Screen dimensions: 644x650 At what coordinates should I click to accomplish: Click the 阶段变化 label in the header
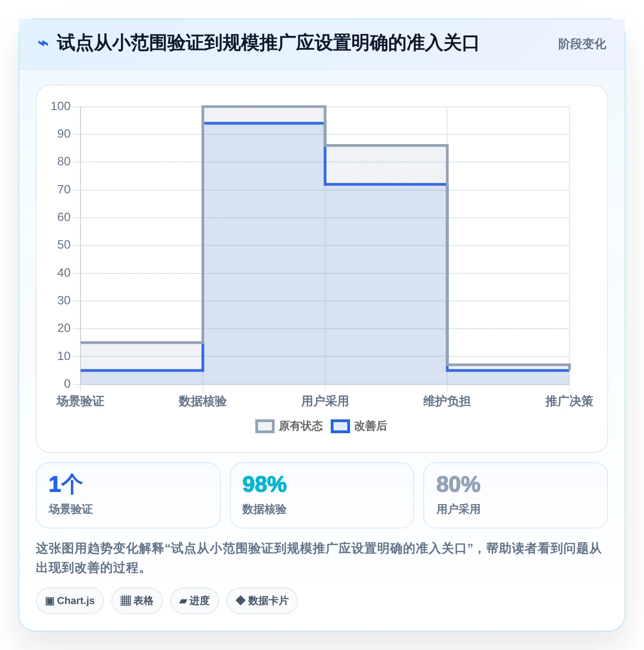(582, 44)
